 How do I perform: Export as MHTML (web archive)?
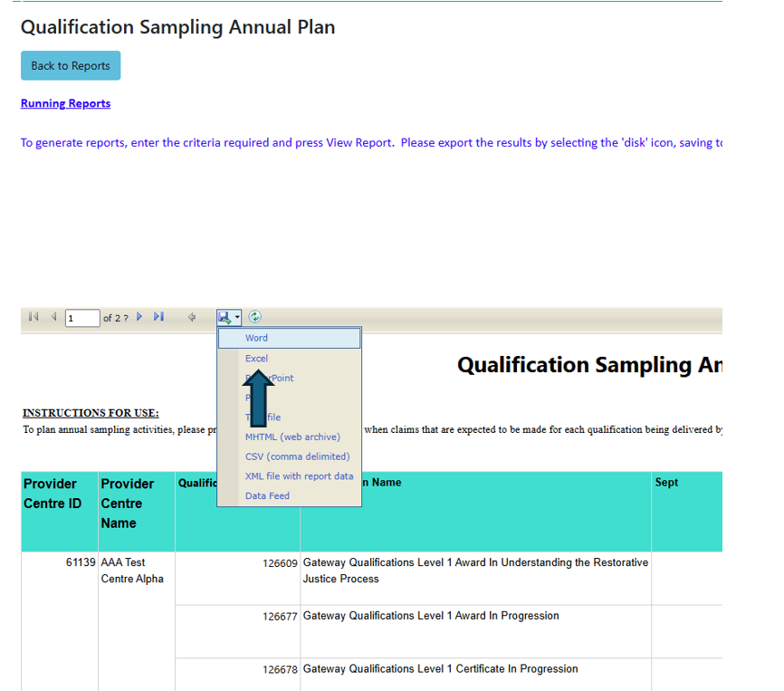(x=292, y=437)
